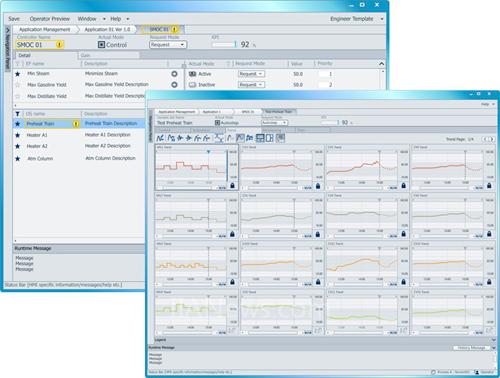Viewport: 500px width, 378px height.
Task: Click the circular indicator icon for Min Steam
Action: (174, 74)
